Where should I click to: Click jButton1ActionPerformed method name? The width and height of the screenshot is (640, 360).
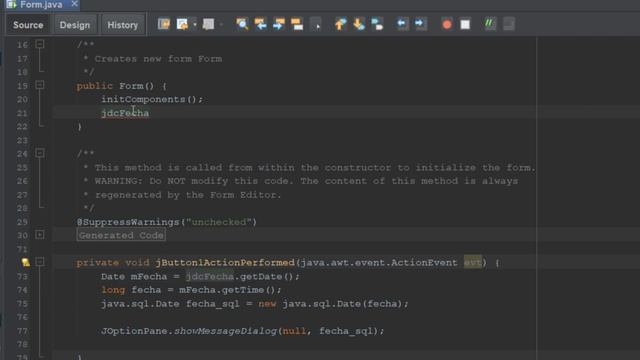click(225, 262)
